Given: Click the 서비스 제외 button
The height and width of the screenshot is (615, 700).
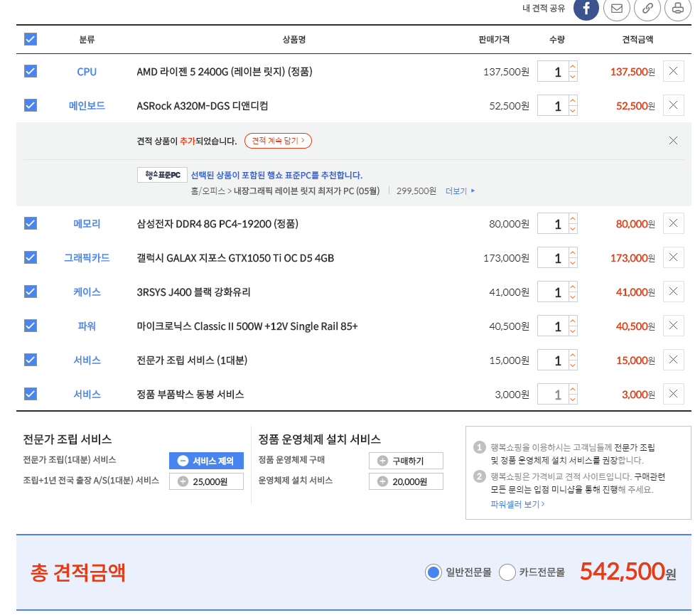Looking at the screenshot, I should (206, 461).
